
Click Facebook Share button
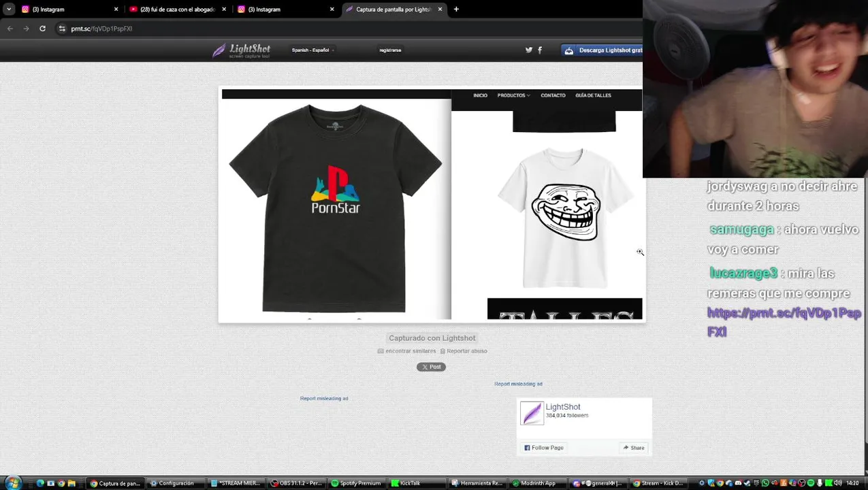[x=633, y=448]
